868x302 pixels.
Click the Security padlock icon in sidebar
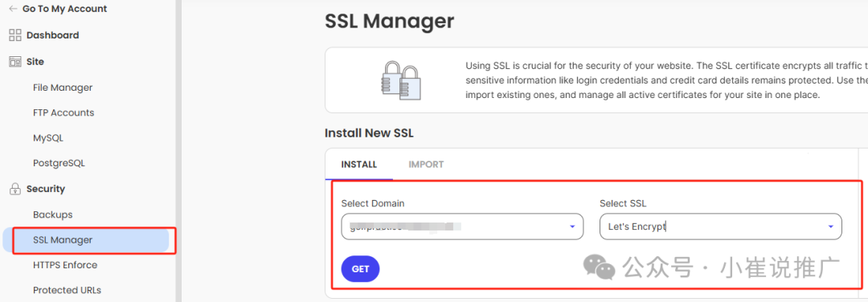click(15, 190)
